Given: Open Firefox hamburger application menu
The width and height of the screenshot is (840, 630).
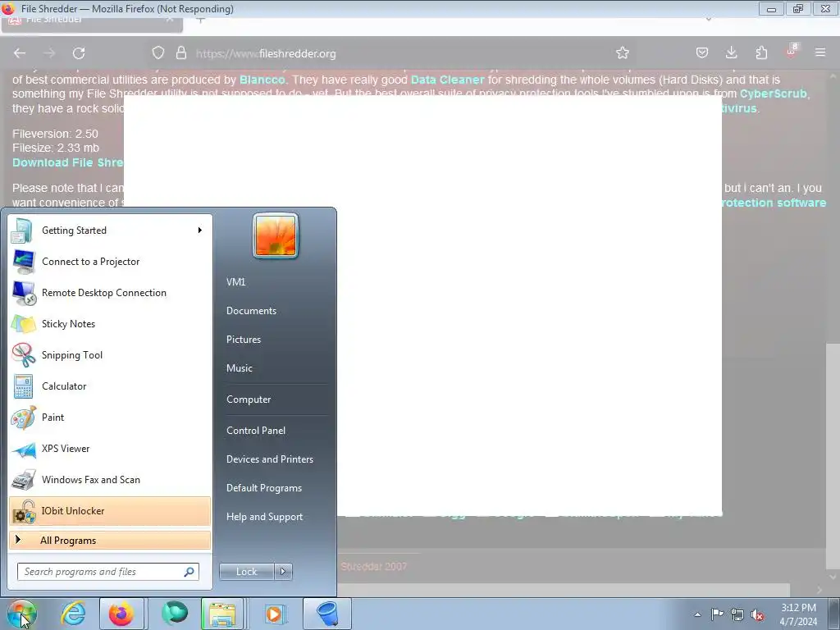Looking at the screenshot, I should 820,52.
